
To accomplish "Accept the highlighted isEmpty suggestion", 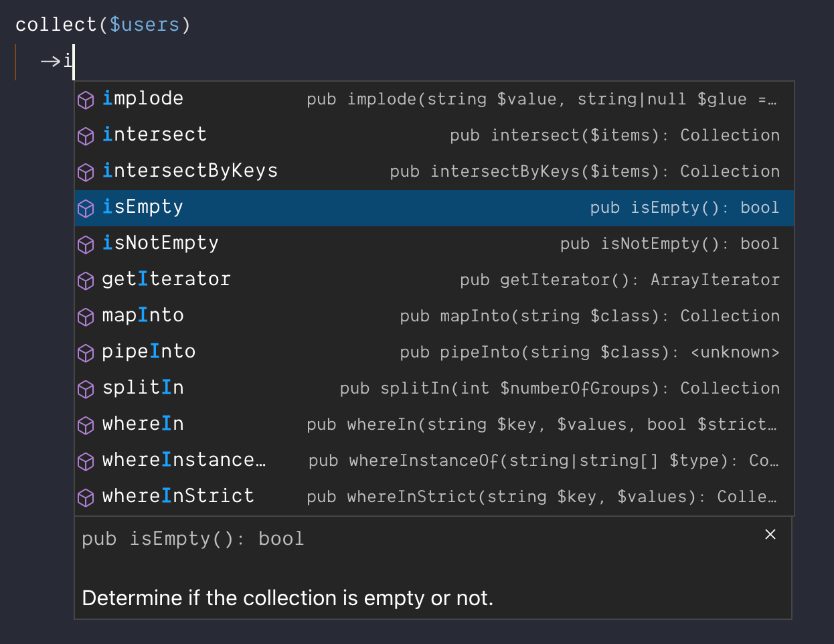I will [x=434, y=208].
